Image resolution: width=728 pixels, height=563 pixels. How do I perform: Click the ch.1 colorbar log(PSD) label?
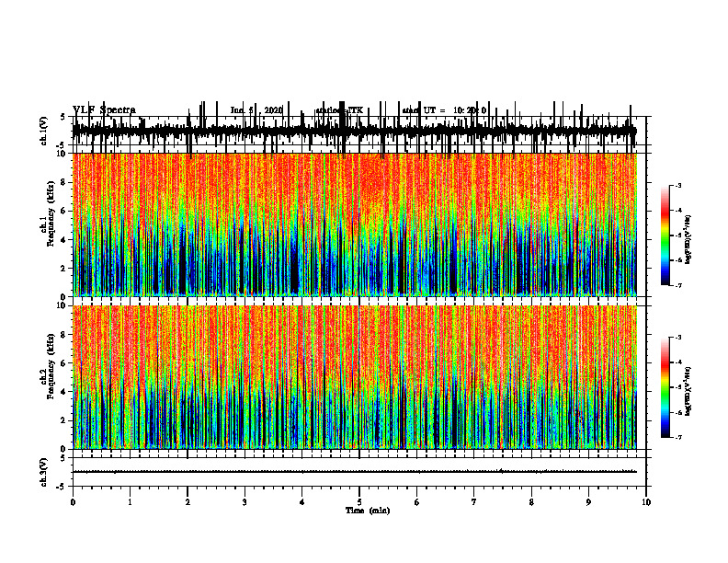[x=688, y=240]
